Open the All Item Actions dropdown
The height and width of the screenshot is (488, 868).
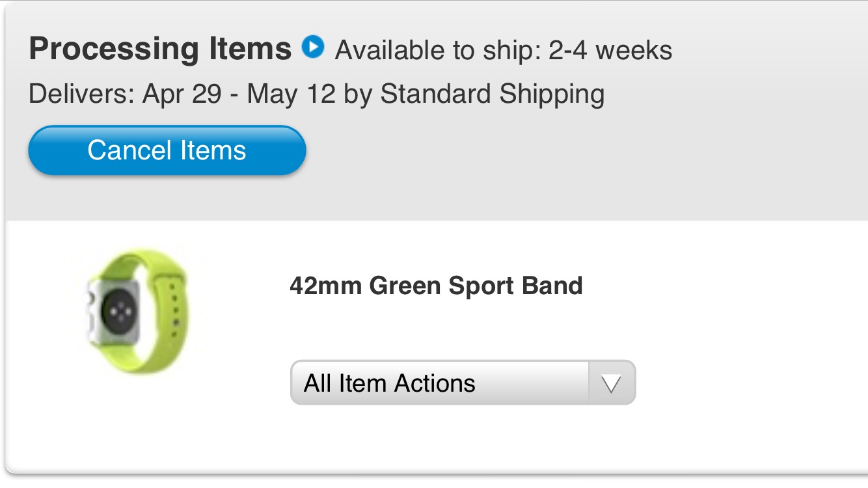click(462, 383)
